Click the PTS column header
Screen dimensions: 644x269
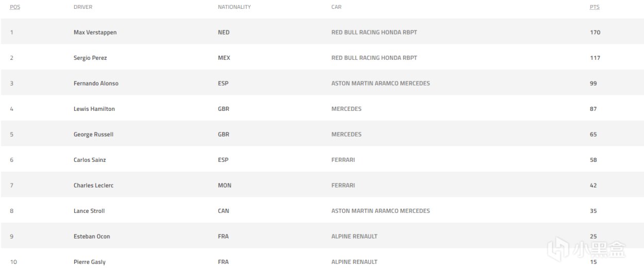(595, 7)
